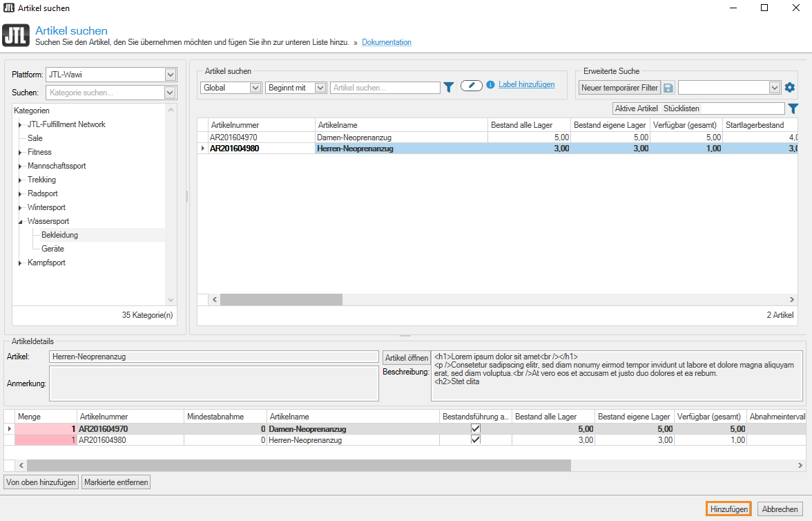
Task: Click the article list horizontal scrollbar
Action: point(281,299)
